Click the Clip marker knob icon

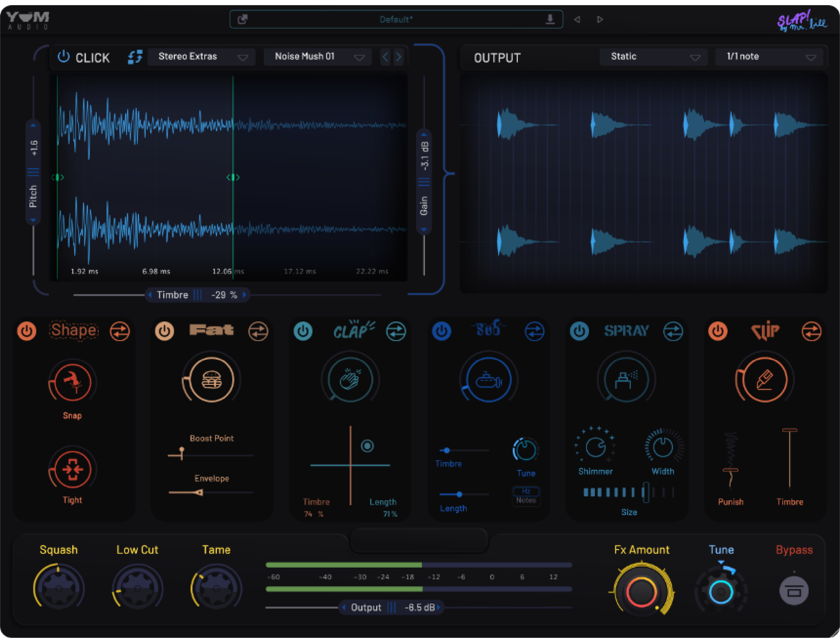765,380
